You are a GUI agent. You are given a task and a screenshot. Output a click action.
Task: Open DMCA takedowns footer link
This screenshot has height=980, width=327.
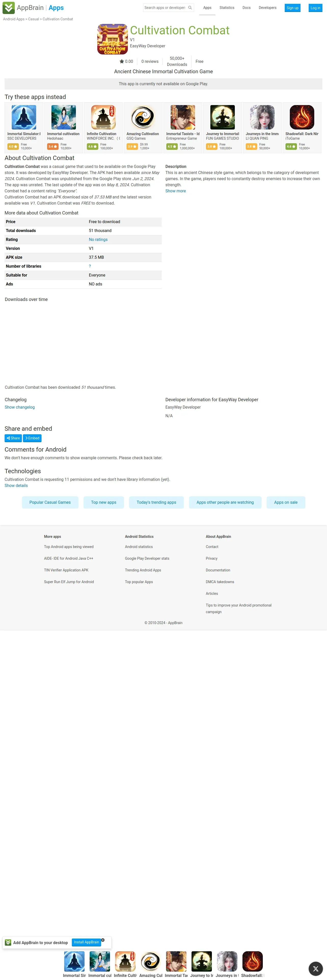click(x=220, y=582)
